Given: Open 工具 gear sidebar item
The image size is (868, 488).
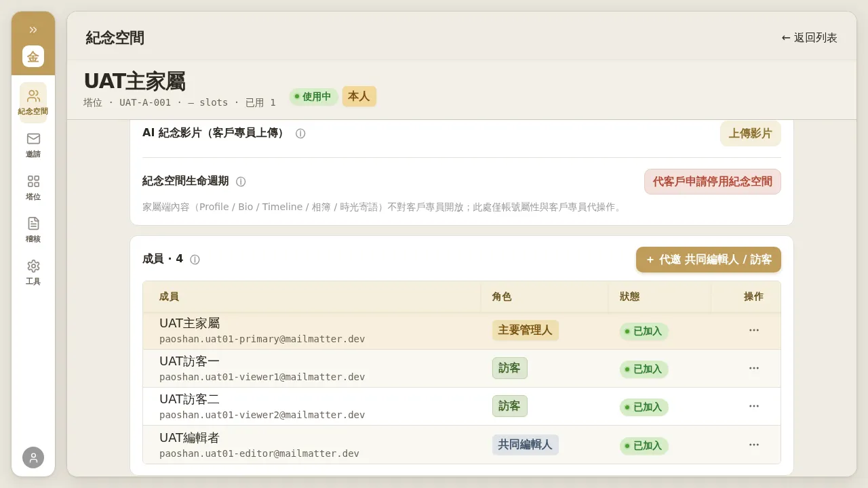Looking at the screenshot, I should (33, 272).
